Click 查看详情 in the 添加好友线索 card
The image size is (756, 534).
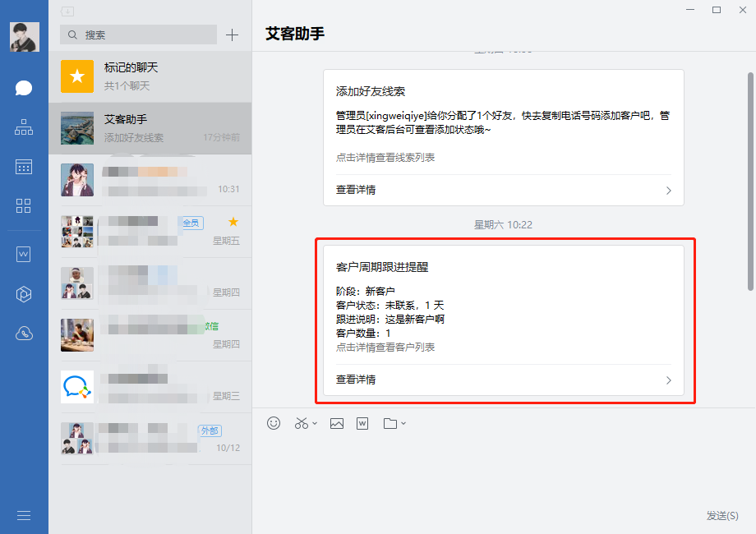coord(357,190)
